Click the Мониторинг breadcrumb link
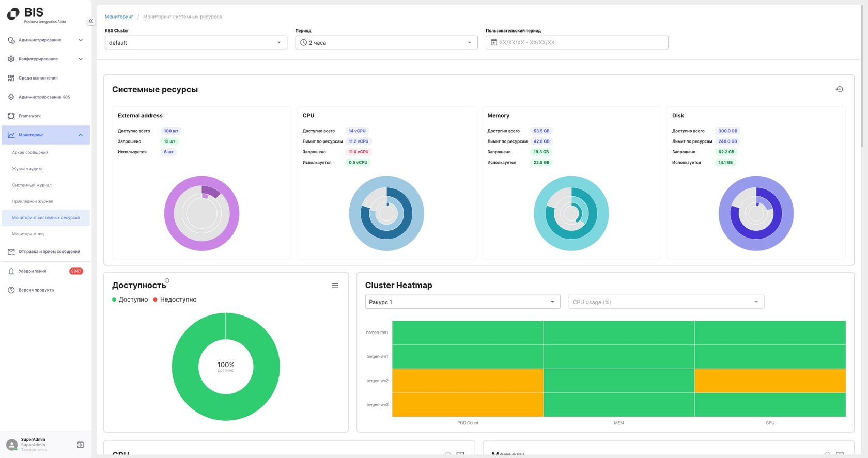This screenshot has width=868, height=458. (119, 17)
